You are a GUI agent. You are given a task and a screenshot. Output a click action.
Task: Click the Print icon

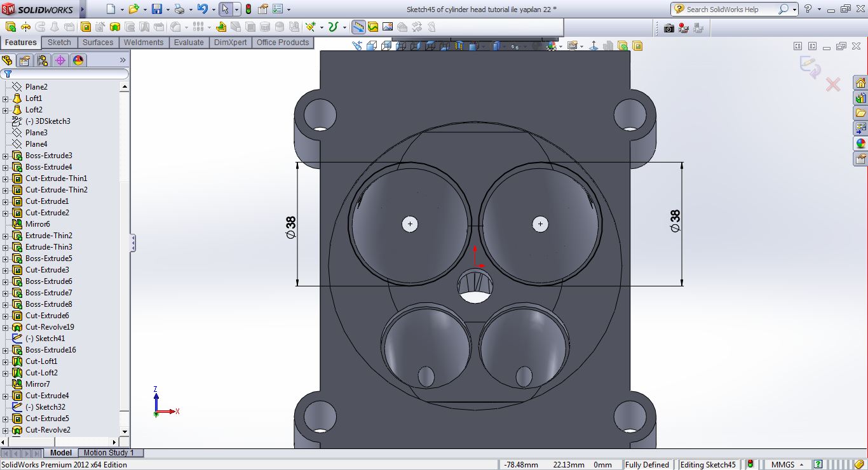point(180,10)
